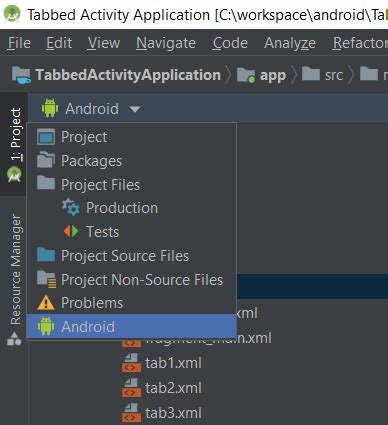Screen dimensions: 388x425
Task: Click the tab3.xml layout file icon
Action: coord(131,413)
